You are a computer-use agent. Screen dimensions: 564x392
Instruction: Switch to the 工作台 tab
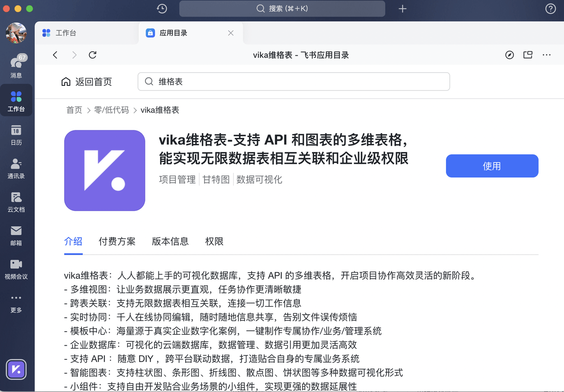pos(86,33)
